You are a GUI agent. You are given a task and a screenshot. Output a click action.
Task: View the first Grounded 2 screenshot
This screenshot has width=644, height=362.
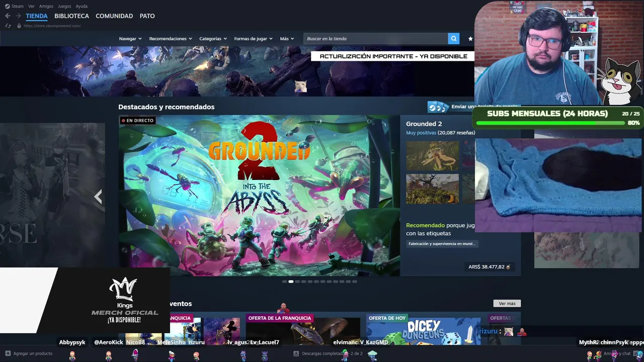tap(432, 156)
